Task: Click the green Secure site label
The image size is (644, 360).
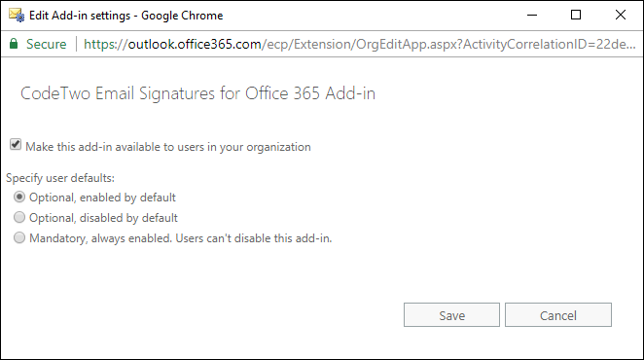Action: 46,44
